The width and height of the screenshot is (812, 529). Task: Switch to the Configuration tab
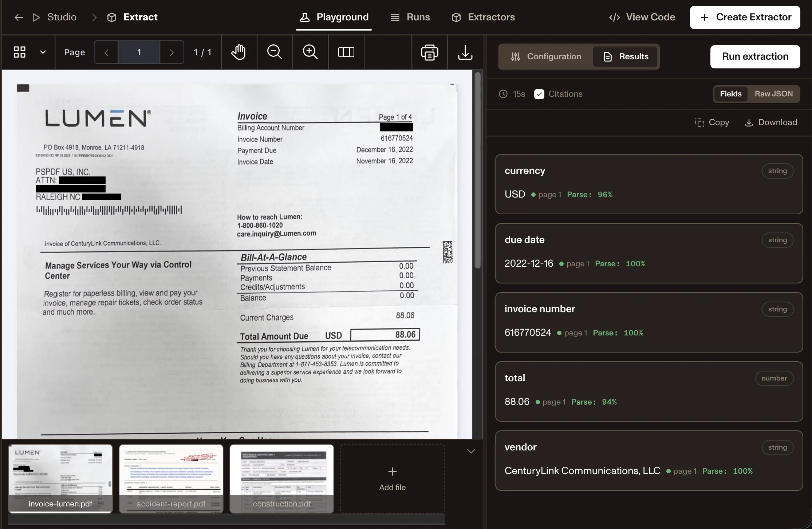(546, 56)
